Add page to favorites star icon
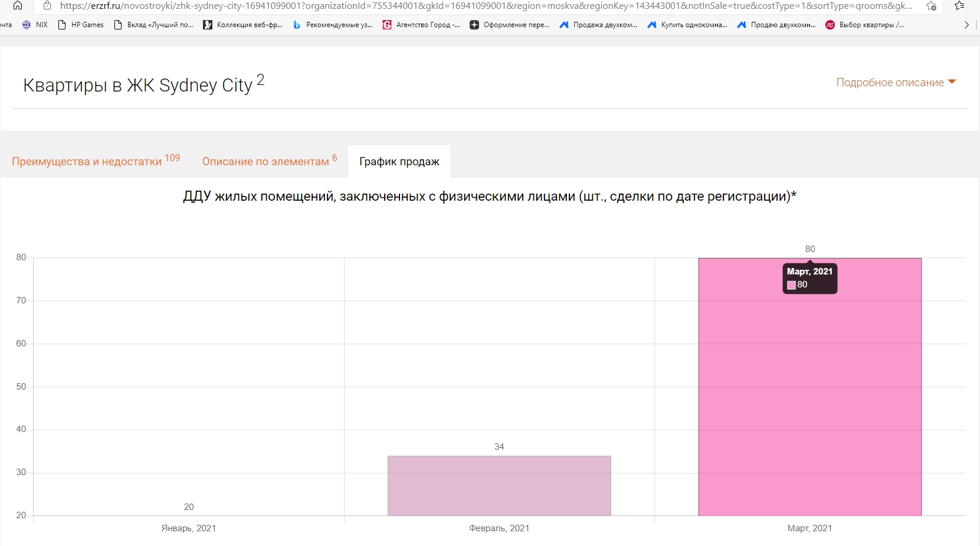 coord(931,6)
